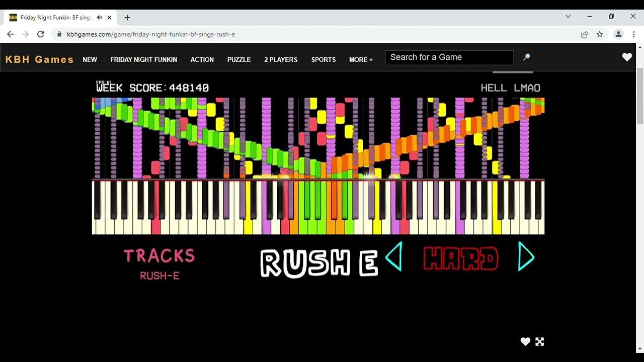The image size is (644, 362).
Task: Minimize the Chrome window
Action: click(590, 16)
